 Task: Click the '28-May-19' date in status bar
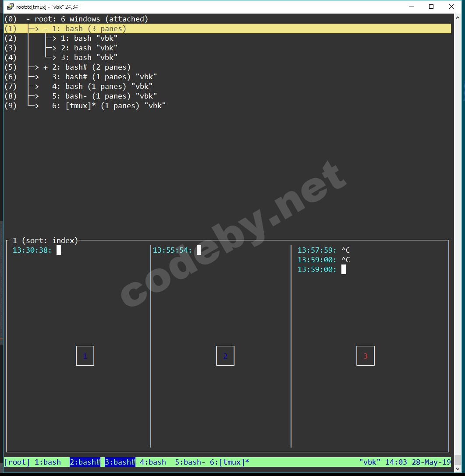click(x=431, y=462)
